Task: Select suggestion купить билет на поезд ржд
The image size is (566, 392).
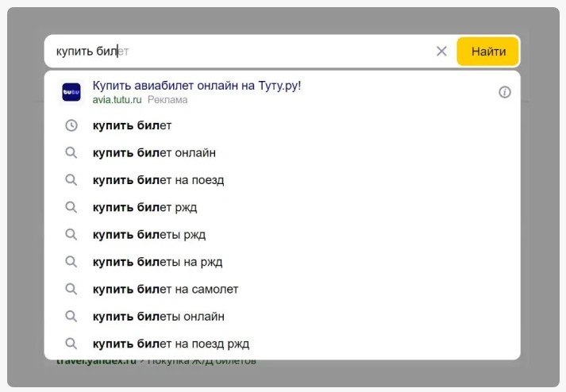Action: click(x=283, y=344)
